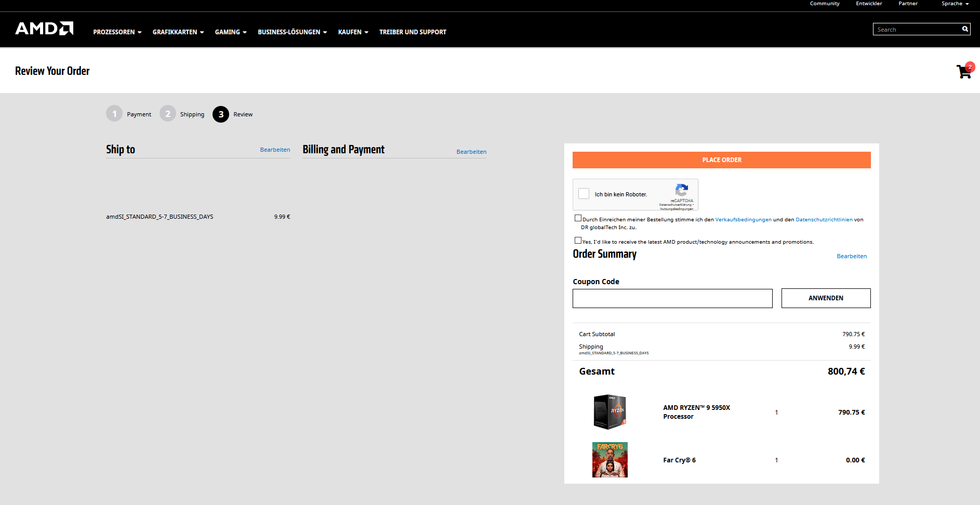The height and width of the screenshot is (505, 980).
Task: Focus the Search input field
Action: point(917,29)
